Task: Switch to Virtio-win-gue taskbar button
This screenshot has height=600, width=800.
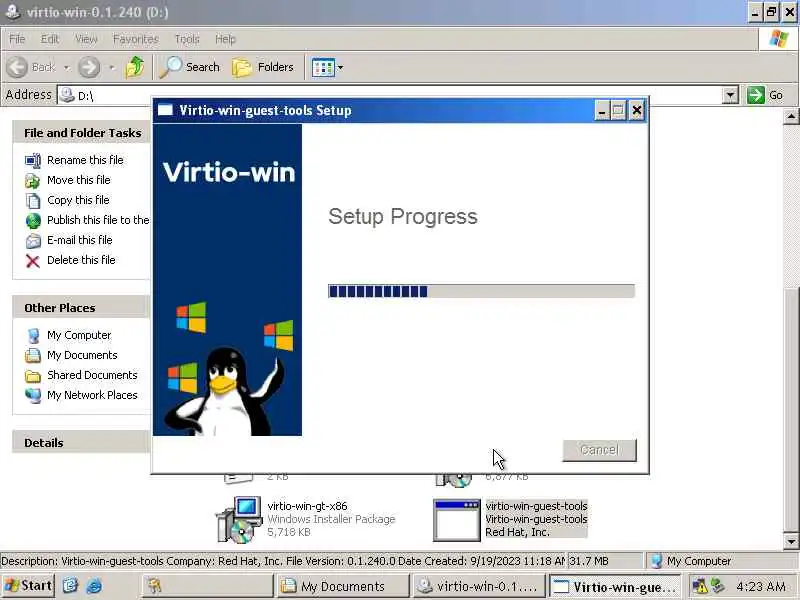Action: click(615, 586)
